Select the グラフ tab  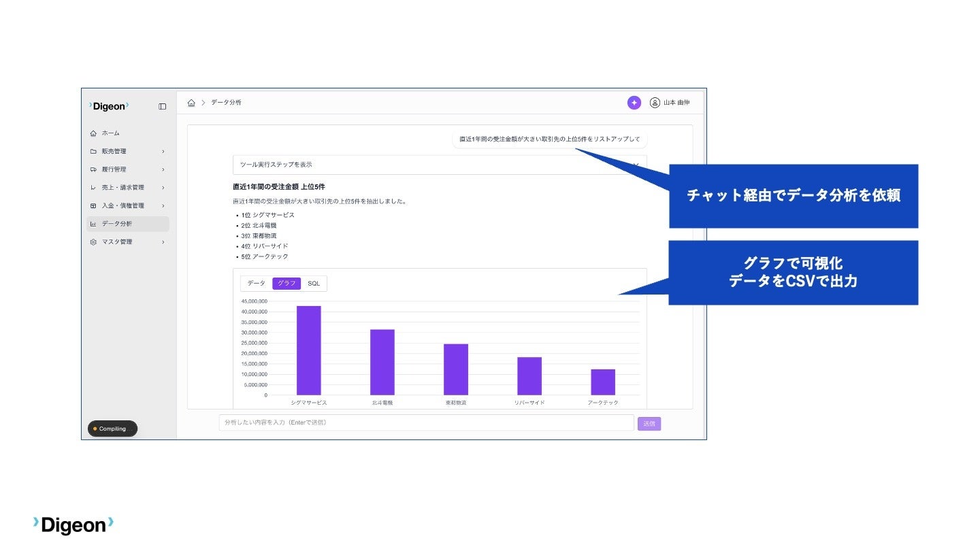click(287, 283)
